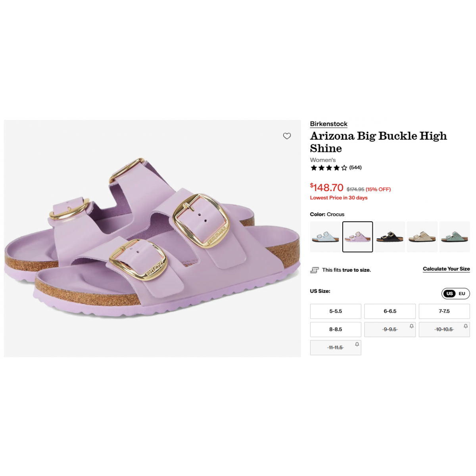Choose size 6-6.5
This screenshot has width=476, height=476.
pyautogui.click(x=390, y=311)
